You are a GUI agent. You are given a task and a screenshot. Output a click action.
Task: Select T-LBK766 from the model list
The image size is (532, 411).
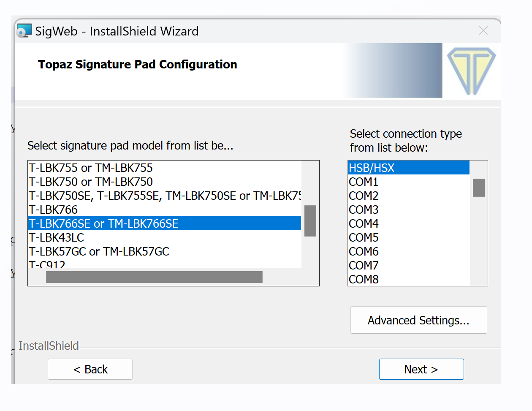(x=54, y=210)
